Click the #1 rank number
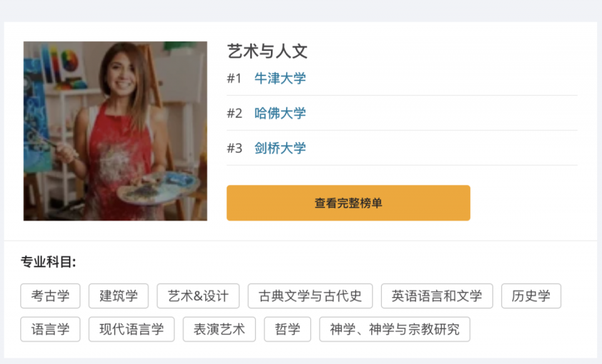The height and width of the screenshot is (364, 602). [x=234, y=78]
